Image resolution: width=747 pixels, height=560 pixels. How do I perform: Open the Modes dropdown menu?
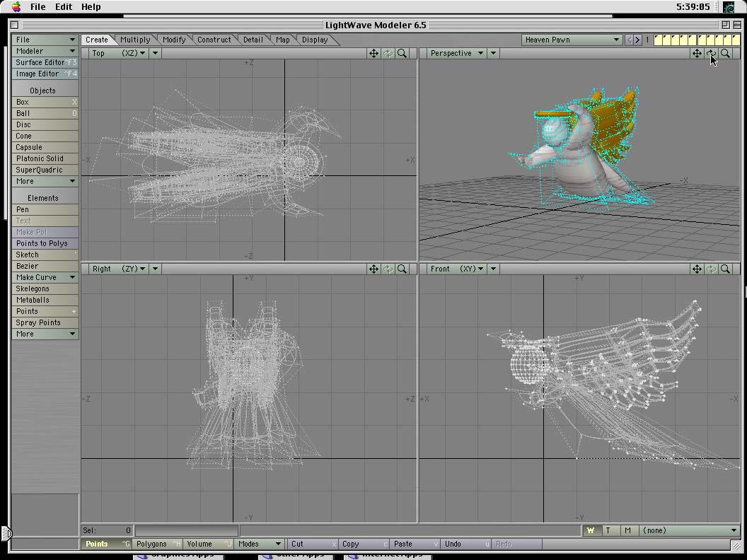pos(259,544)
